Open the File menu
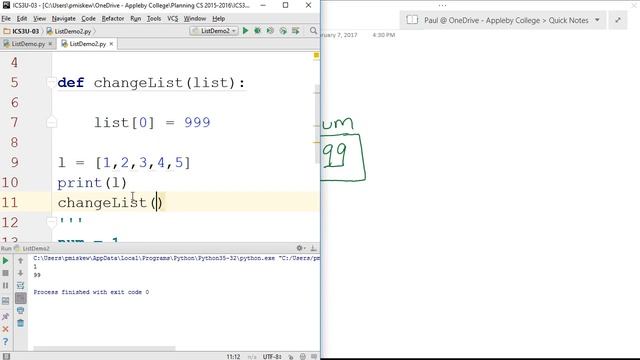The width and height of the screenshot is (640, 360). click(x=6, y=18)
